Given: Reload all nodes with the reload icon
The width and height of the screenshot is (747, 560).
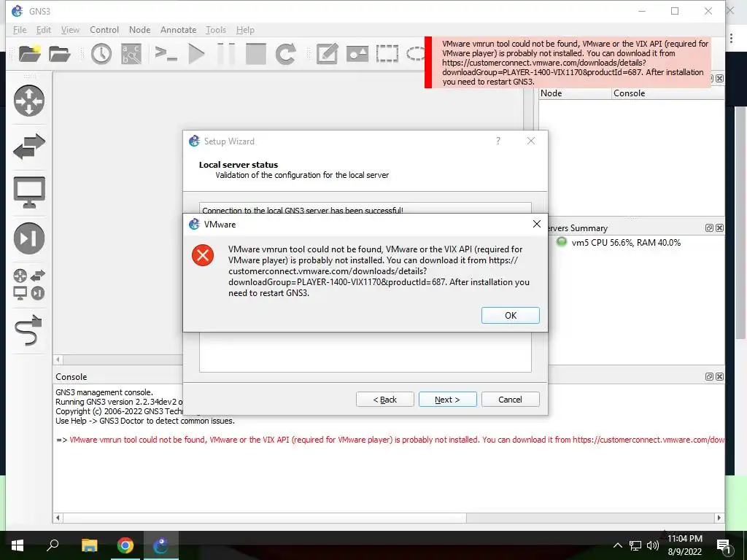Looking at the screenshot, I should [286, 54].
